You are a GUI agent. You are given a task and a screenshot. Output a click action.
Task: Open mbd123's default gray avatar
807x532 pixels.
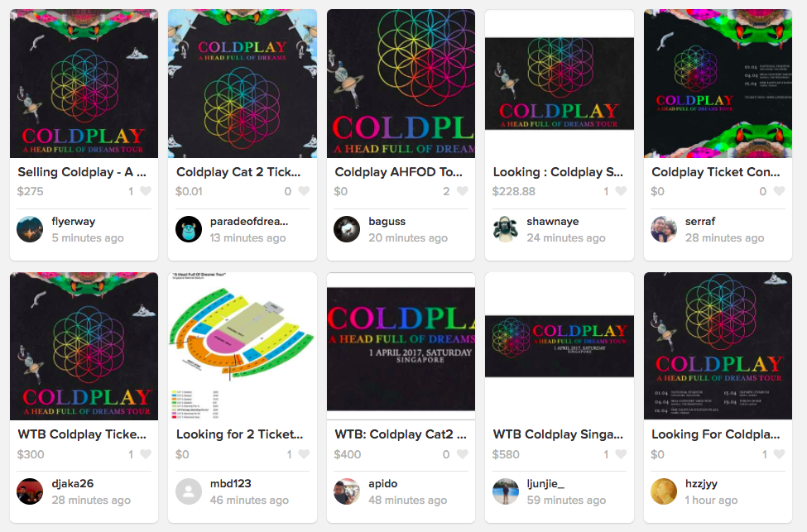(189, 491)
